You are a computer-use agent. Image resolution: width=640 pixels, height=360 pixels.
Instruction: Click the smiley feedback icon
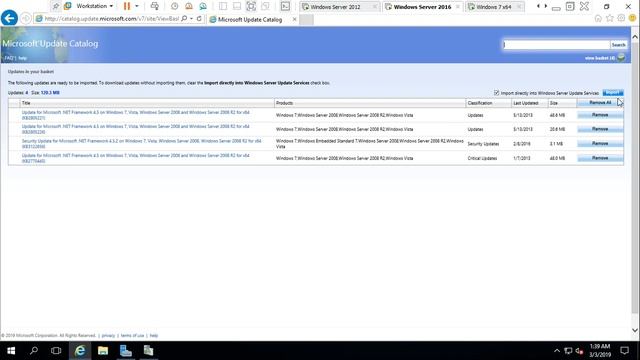[633, 18]
